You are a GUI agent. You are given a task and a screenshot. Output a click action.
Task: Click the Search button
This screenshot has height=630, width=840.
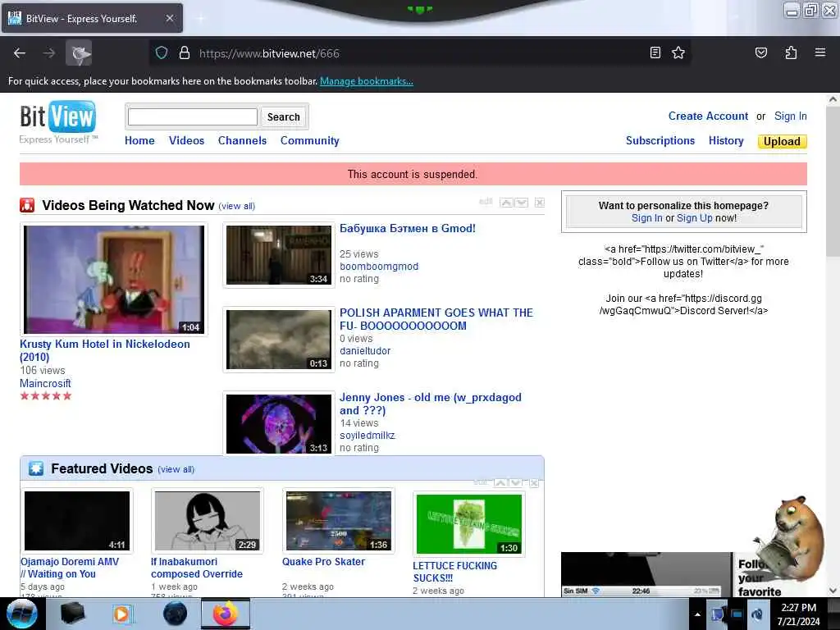[283, 116]
